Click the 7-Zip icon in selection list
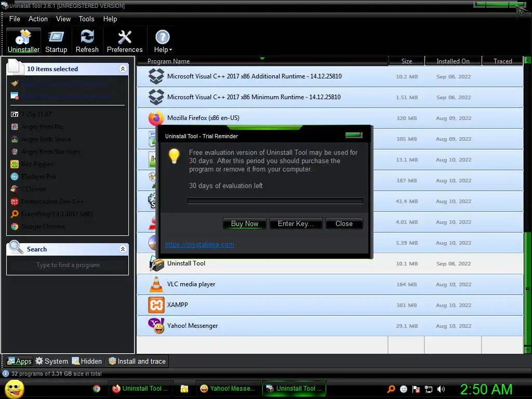The image size is (532, 399). [x=14, y=114]
